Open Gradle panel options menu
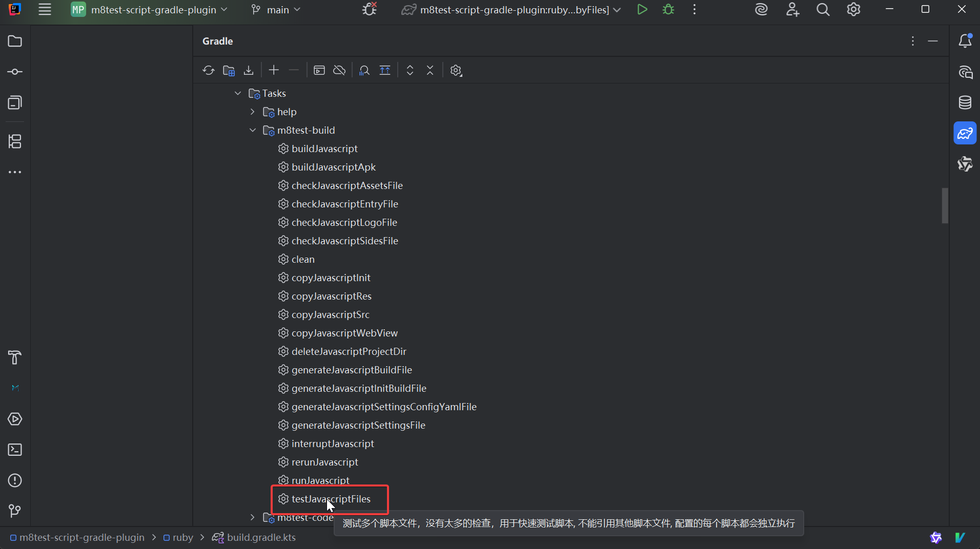Image resolution: width=980 pixels, height=549 pixels. [x=912, y=41]
